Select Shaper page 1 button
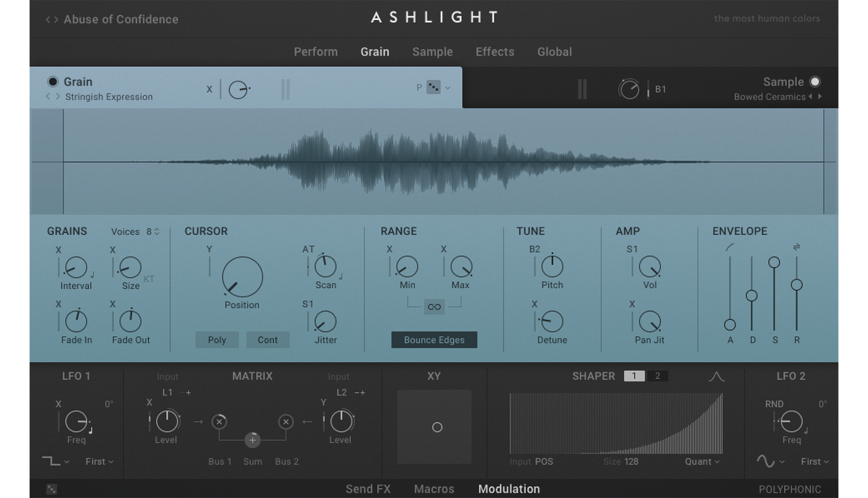 634,376
